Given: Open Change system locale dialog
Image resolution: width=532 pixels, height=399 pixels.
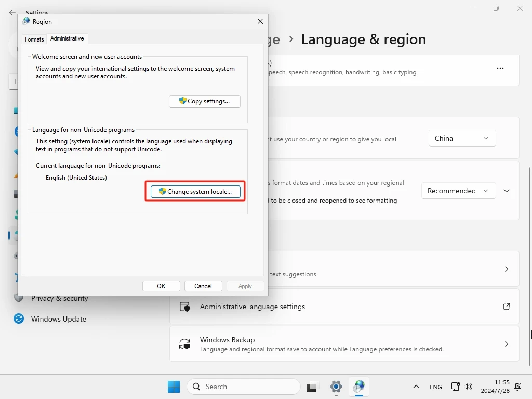Looking at the screenshot, I should coord(195,192).
